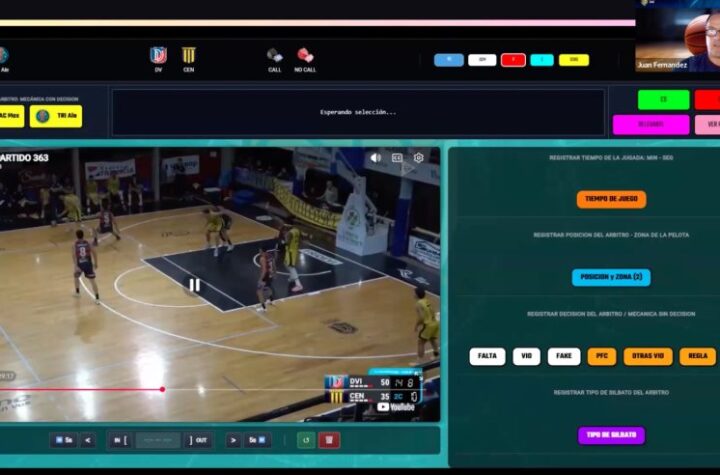Click the green reset loop icon
Screen dimensions: 720x475
pyautogui.click(x=306, y=440)
